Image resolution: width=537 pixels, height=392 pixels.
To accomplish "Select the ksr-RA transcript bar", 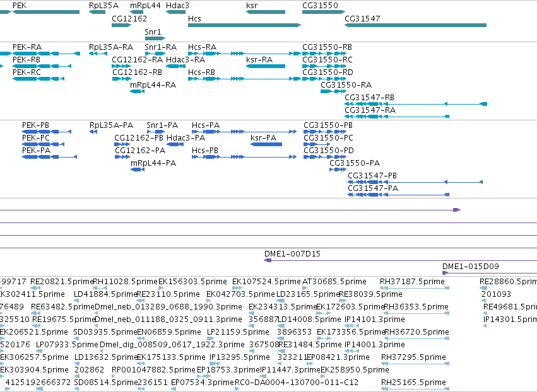I will pyautogui.click(x=266, y=66).
